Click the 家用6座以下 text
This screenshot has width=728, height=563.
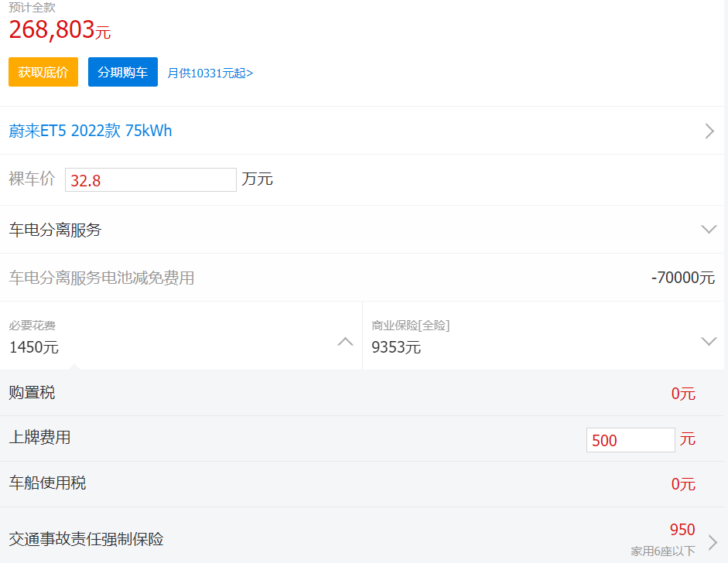pos(663,551)
